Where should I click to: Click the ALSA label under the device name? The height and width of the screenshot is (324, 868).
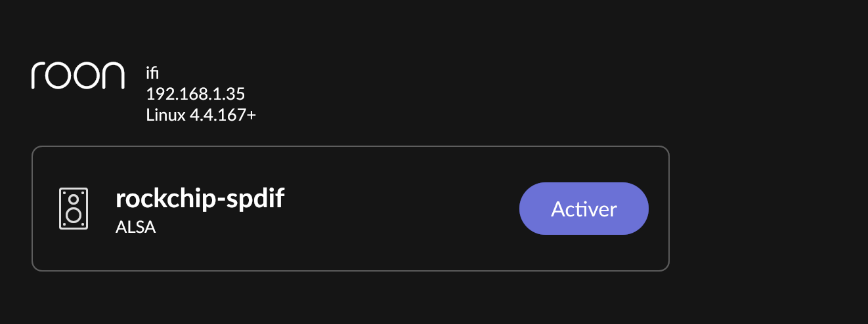click(x=135, y=228)
